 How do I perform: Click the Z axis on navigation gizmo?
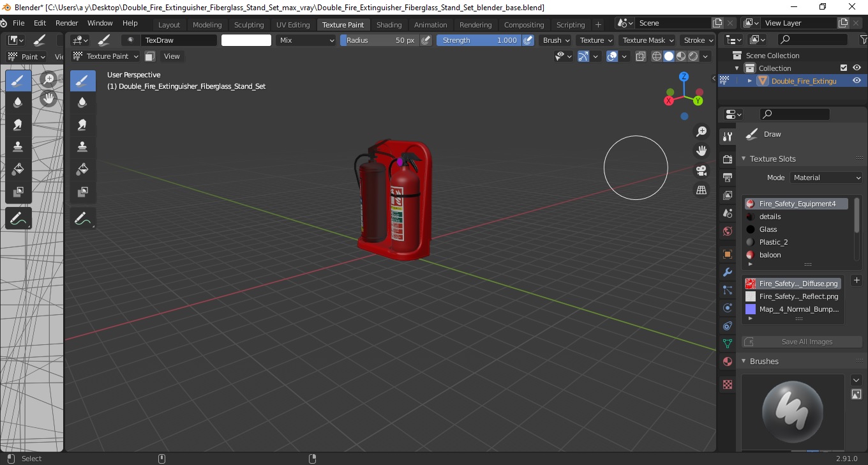(684, 77)
